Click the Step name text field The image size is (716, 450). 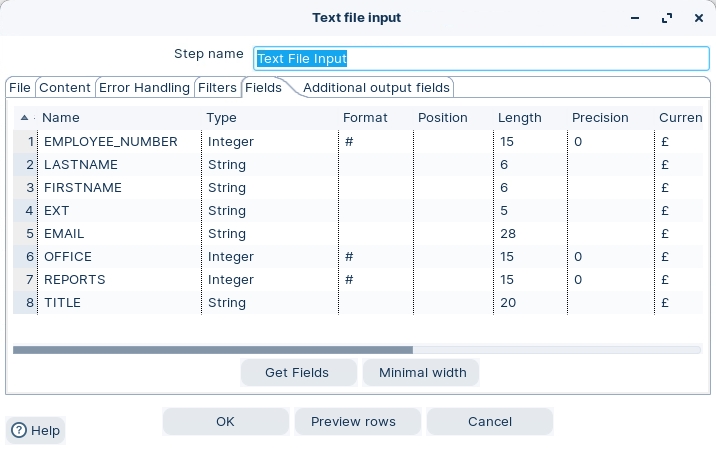tap(481, 58)
